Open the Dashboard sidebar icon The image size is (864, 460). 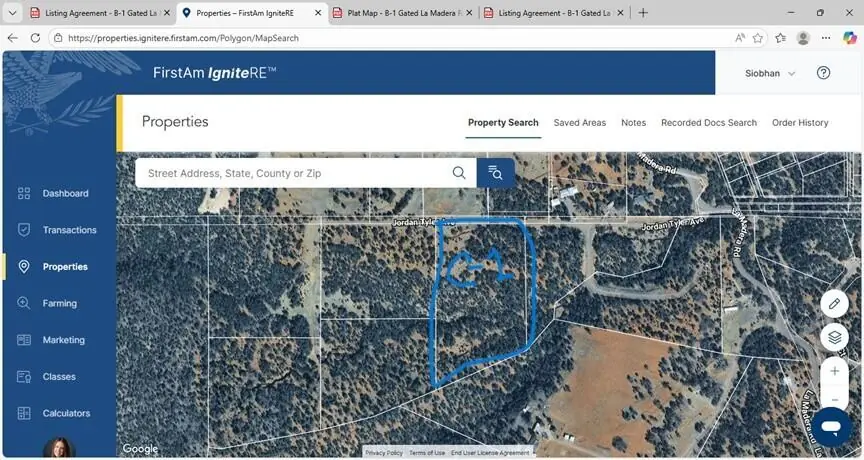(x=24, y=193)
